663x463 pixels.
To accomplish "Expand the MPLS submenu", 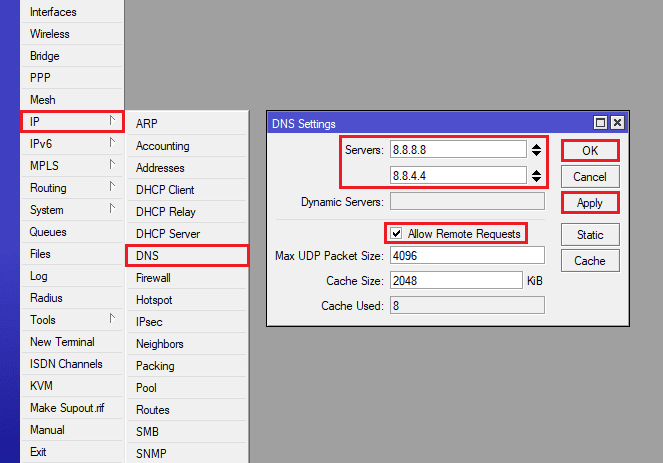I will click(x=72, y=166).
